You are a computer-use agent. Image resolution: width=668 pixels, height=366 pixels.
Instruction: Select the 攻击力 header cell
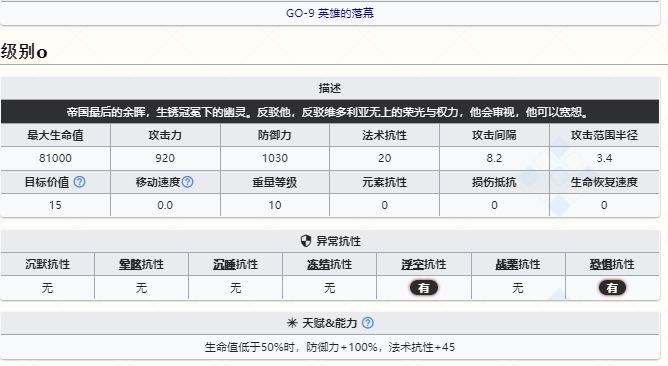click(x=165, y=135)
